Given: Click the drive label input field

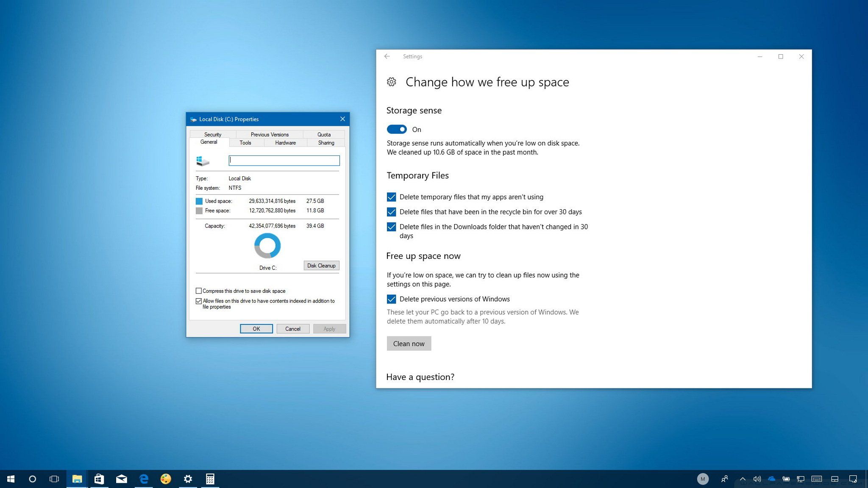Looking at the screenshot, I should click(x=284, y=161).
